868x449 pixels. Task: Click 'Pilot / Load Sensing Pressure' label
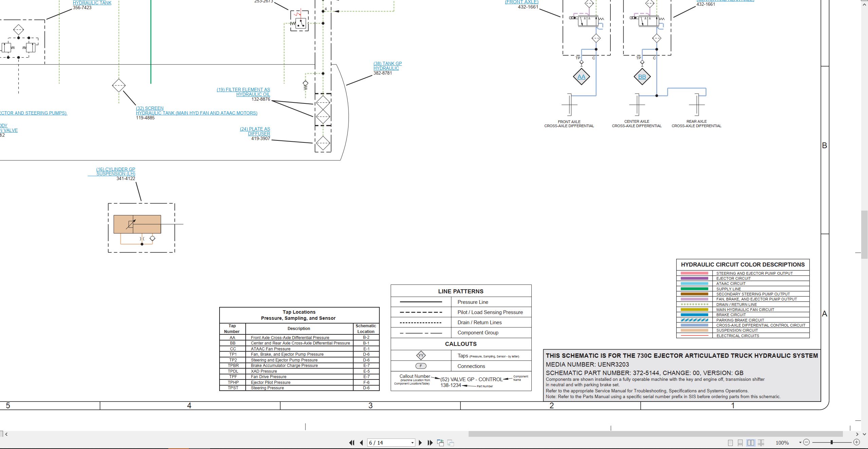click(x=490, y=312)
